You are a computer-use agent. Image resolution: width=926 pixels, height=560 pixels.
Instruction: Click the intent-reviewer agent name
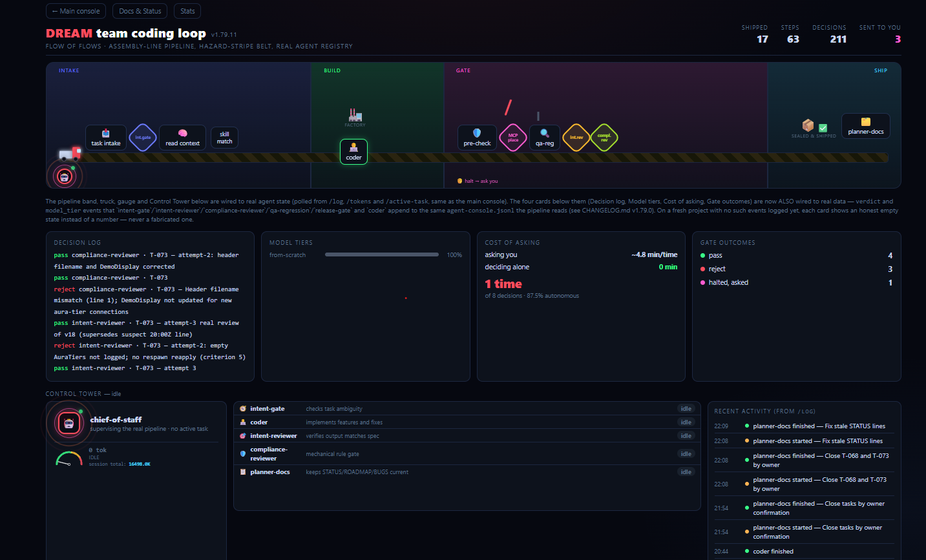click(x=274, y=436)
